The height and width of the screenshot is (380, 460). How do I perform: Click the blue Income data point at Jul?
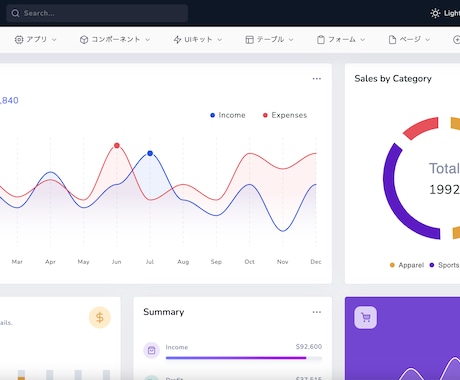coord(150,153)
